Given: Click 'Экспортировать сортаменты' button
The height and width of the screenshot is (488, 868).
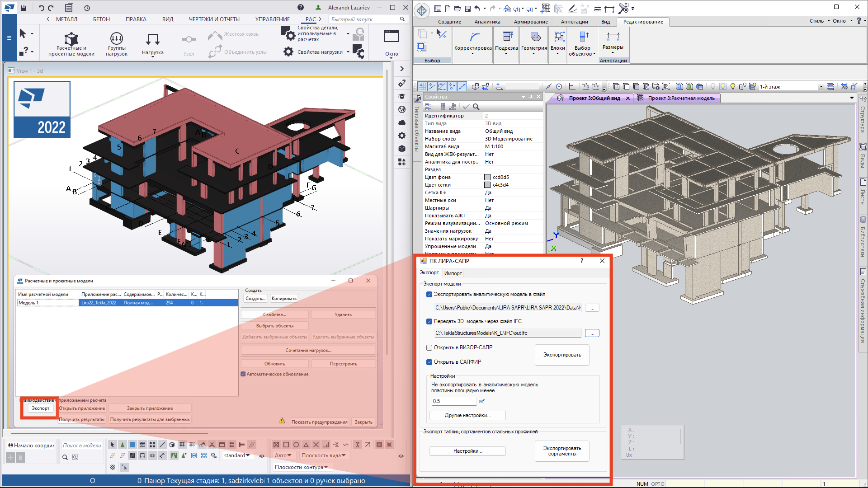Looking at the screenshot, I should point(562,451).
